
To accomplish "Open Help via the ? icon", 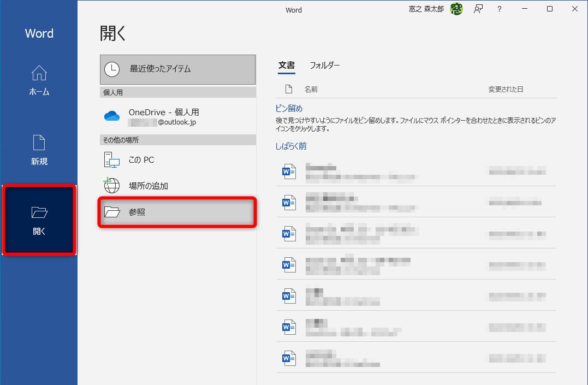I will click(x=499, y=9).
